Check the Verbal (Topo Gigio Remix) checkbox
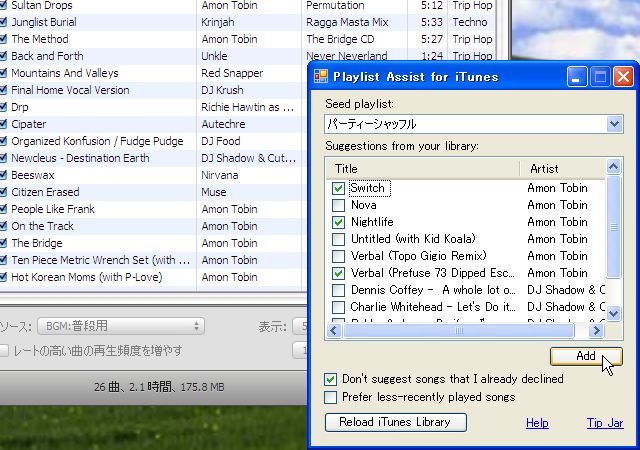Image resolution: width=640 pixels, height=450 pixels. (x=338, y=256)
